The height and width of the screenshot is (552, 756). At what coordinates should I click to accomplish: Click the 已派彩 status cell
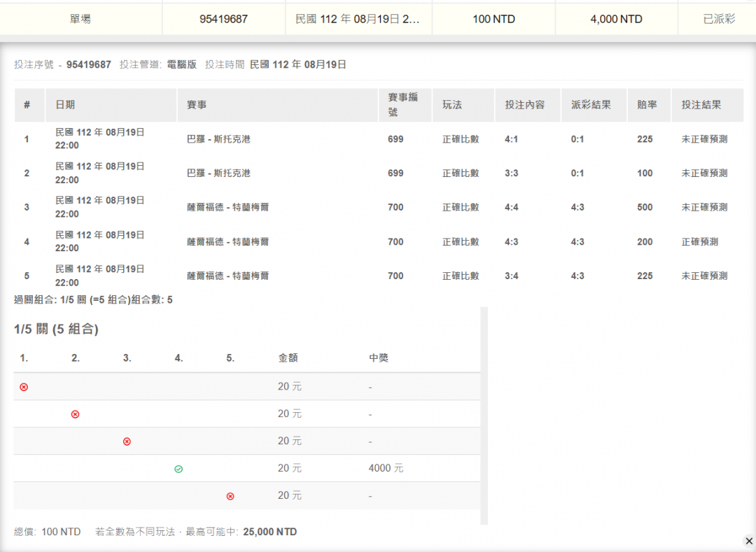[x=718, y=20]
